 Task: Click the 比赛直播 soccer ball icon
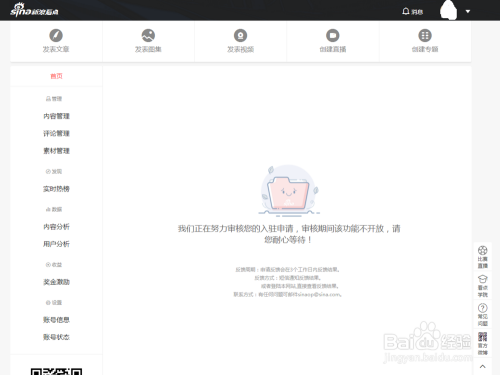[x=483, y=250]
